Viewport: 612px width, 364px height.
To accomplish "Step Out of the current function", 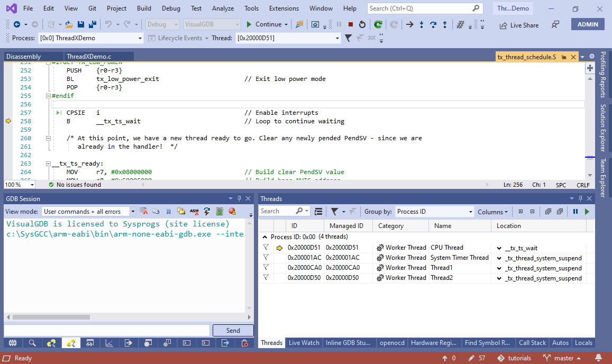I will click(444, 25).
